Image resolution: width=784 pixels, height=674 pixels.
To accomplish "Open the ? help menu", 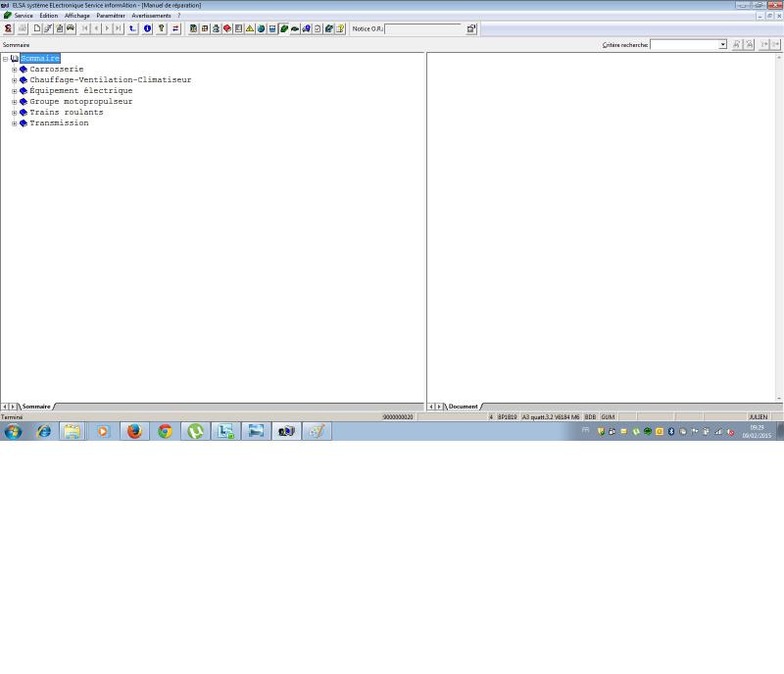I will pos(178,16).
